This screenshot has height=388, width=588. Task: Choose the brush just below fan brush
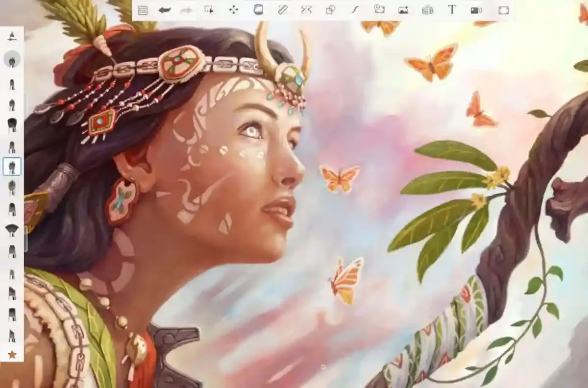click(x=12, y=251)
